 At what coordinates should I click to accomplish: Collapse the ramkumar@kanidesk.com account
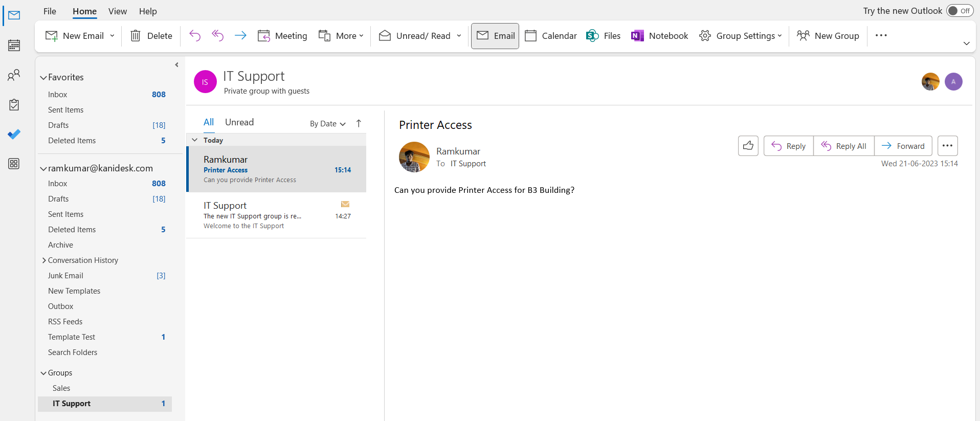tap(43, 169)
